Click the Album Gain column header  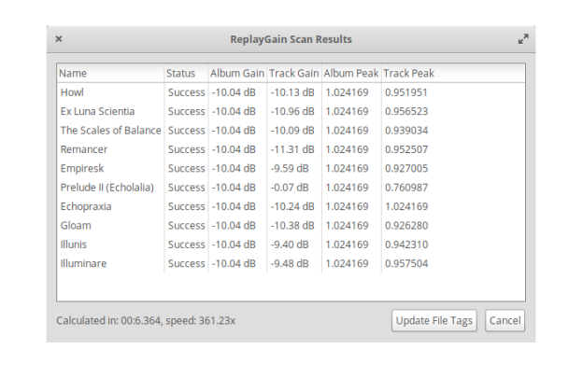(x=236, y=73)
